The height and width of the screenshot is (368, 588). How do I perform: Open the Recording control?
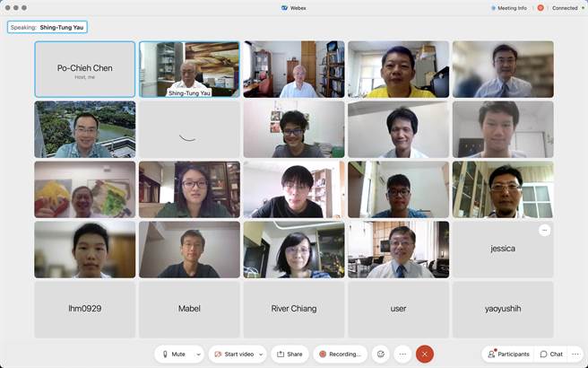pos(340,354)
